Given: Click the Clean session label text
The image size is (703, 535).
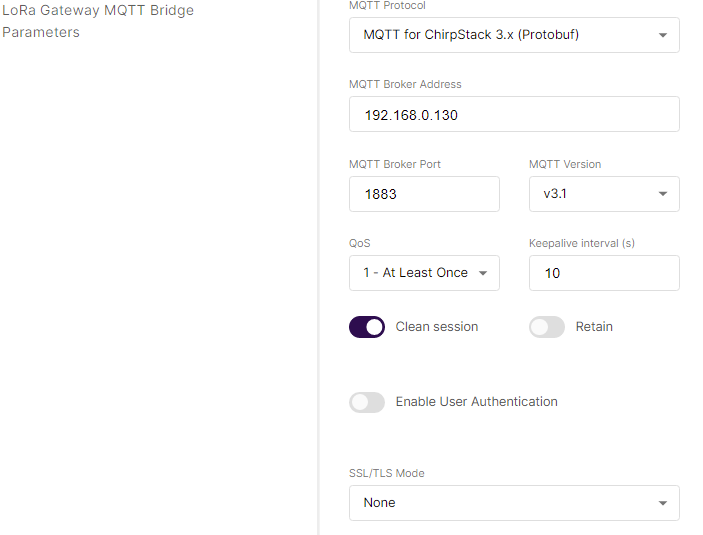Looking at the screenshot, I should (437, 327).
